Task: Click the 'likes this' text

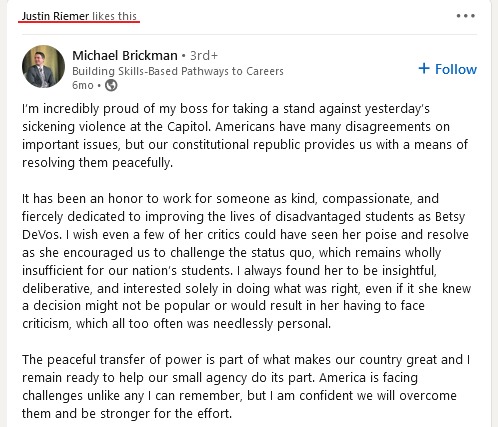Action: [x=114, y=16]
